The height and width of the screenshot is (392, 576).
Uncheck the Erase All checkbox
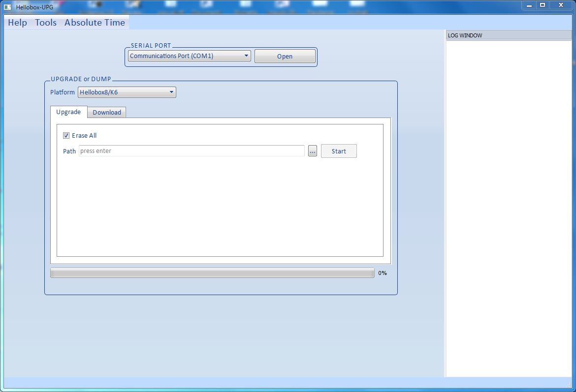[x=66, y=135]
